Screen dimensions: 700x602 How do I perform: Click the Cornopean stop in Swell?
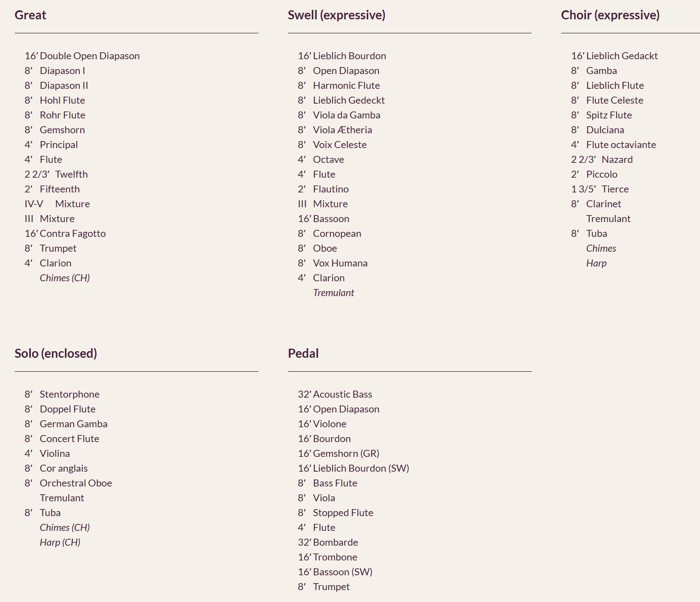coord(337,234)
